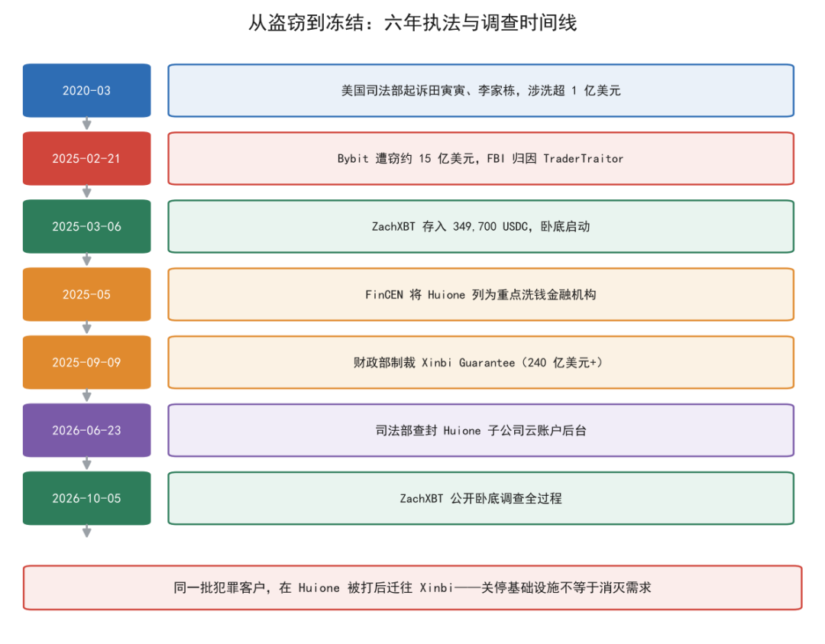Select the green 2025-03-06 date box
Viewport: 825px width, 644px height.
[87, 226]
